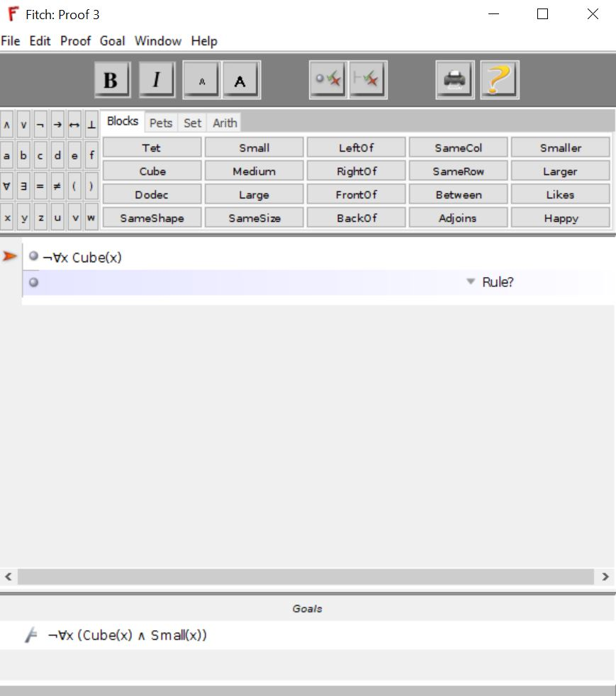The height and width of the screenshot is (696, 616).
Task: Insert constant a
Action: pos(6,155)
